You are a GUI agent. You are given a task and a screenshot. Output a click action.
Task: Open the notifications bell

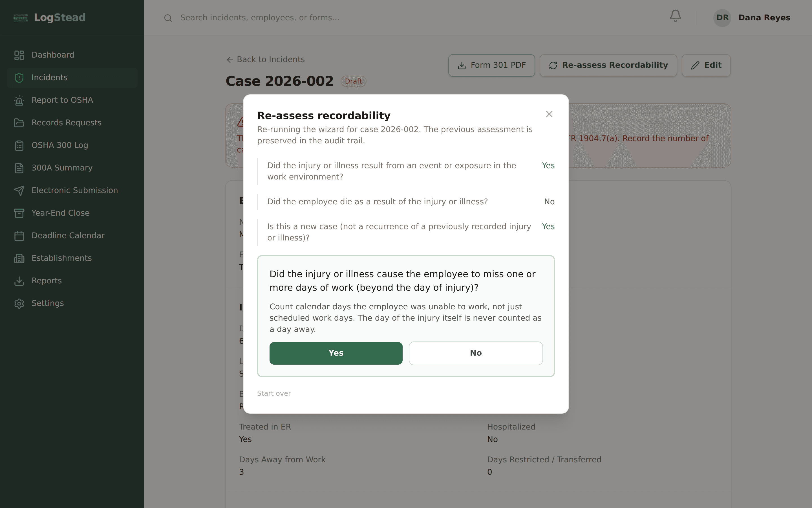pos(675,16)
